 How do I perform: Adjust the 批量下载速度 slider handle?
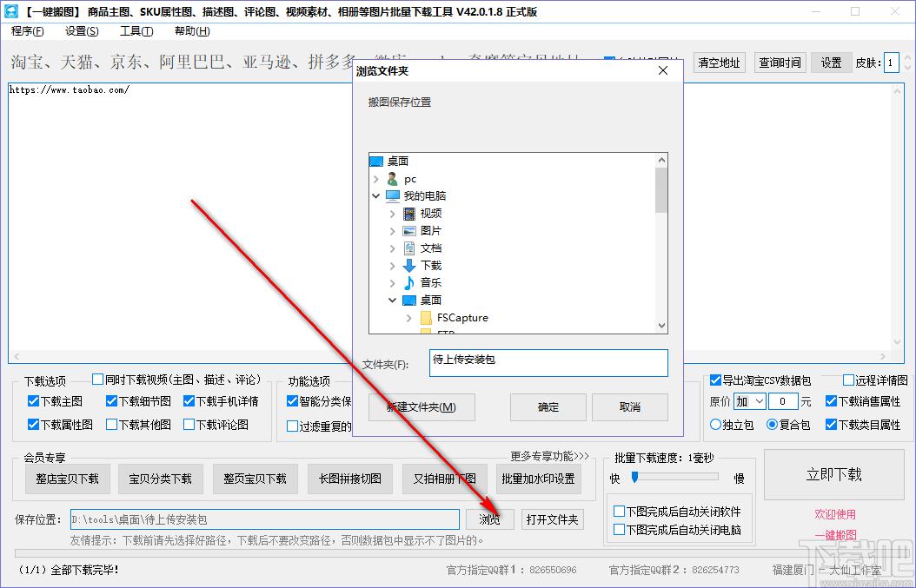635,477
